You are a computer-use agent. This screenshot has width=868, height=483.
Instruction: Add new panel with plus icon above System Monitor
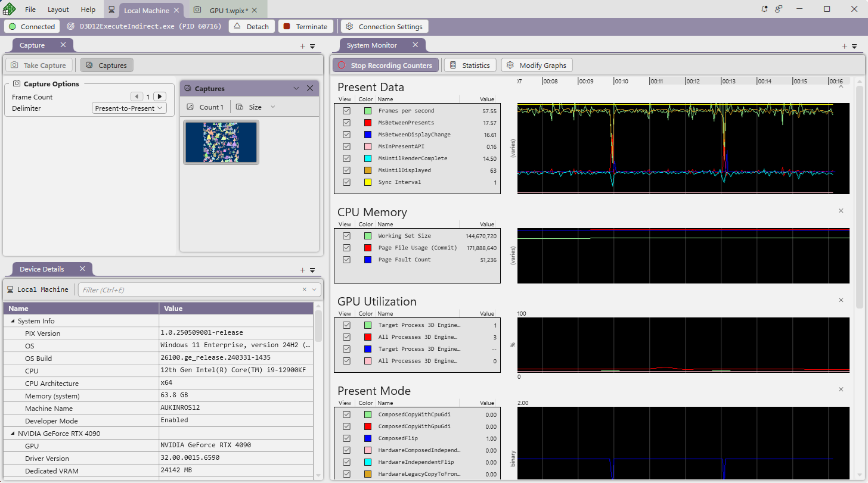(844, 46)
